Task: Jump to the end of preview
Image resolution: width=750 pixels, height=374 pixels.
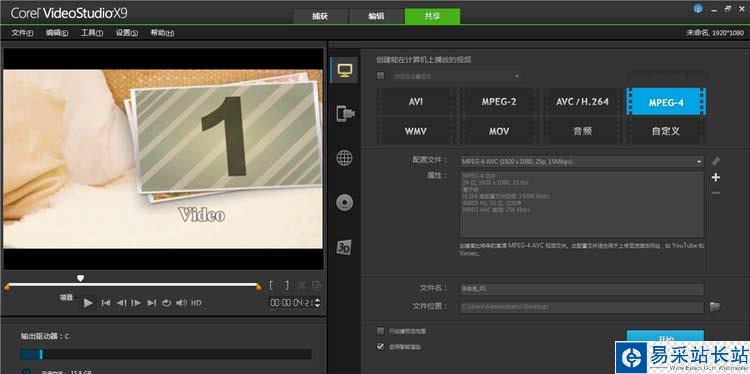Action: 152,303
